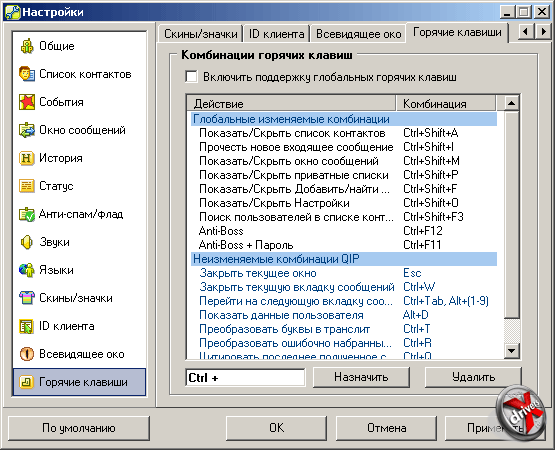The height and width of the screenshot is (450, 555).
Task: Select the Anti-Boss Ctrl+F12 row
Action: coord(344,231)
